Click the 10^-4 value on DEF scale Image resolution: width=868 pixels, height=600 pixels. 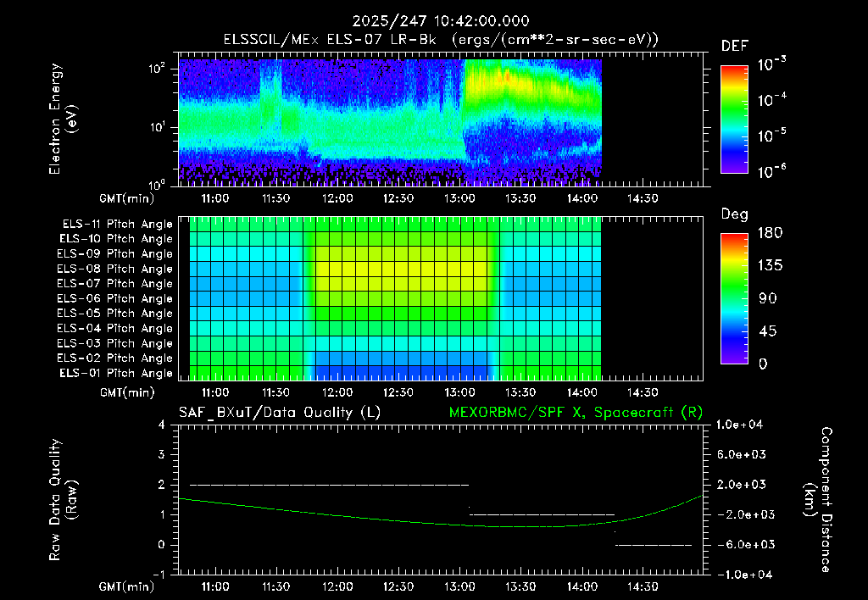point(772,100)
